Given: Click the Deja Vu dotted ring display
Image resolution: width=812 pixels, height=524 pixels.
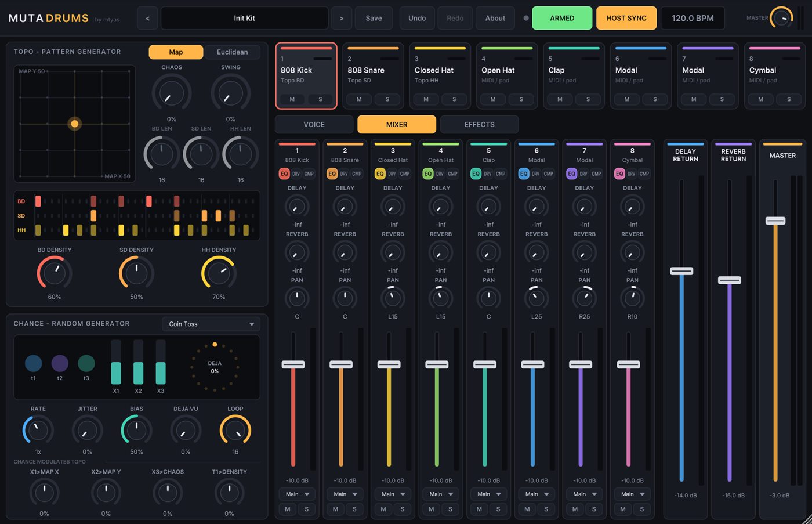Looking at the screenshot, I should pyautogui.click(x=215, y=367).
